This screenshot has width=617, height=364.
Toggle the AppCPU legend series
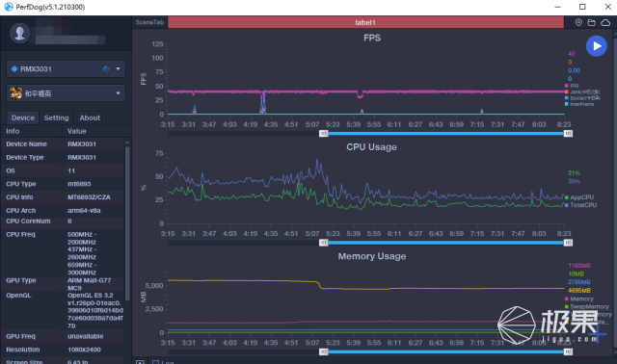pos(579,197)
